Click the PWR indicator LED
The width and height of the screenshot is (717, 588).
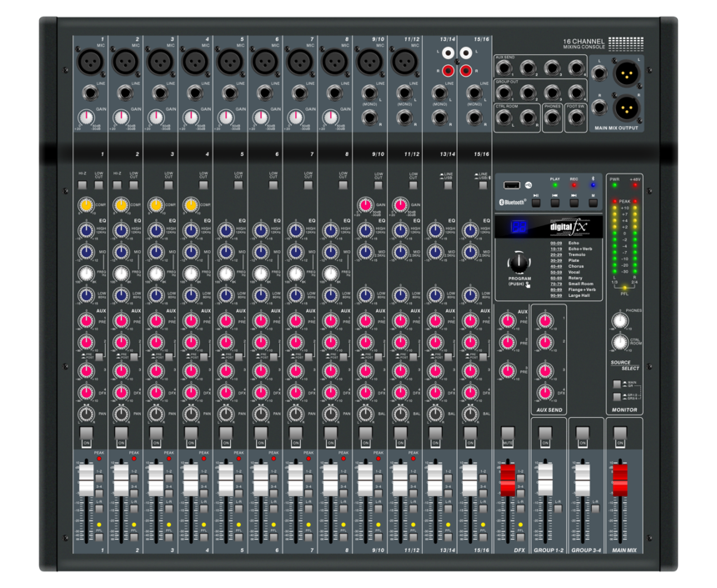point(614,185)
